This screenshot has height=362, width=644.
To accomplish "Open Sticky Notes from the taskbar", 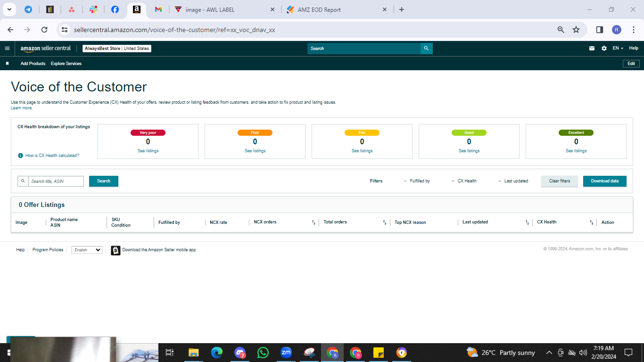I will (378, 353).
